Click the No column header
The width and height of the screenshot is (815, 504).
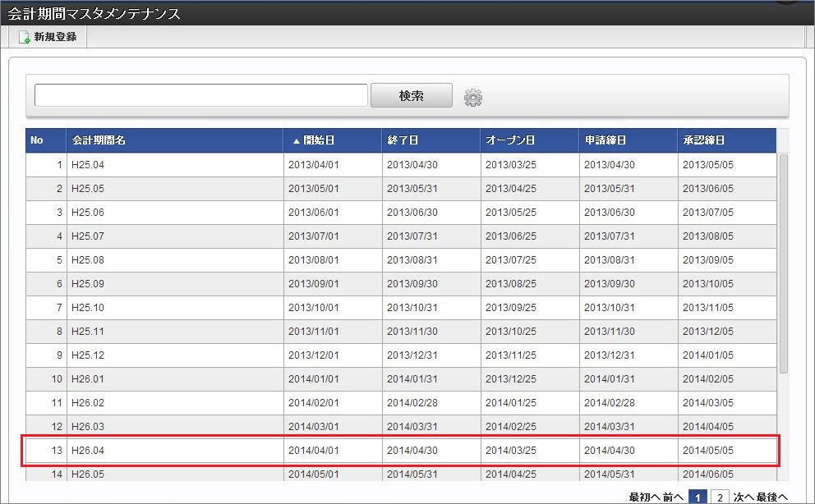(x=37, y=140)
